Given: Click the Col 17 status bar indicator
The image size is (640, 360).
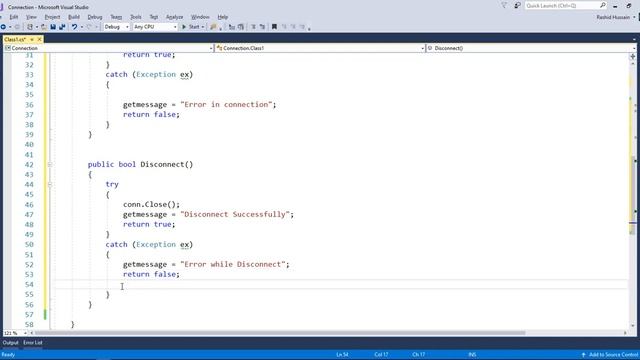Looking at the screenshot, I should 381,355.
